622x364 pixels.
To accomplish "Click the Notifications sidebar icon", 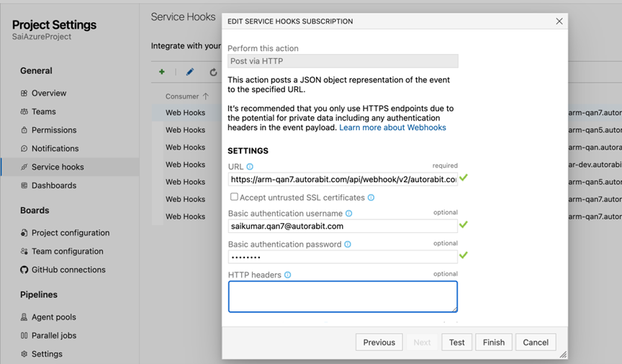I will tap(24, 149).
